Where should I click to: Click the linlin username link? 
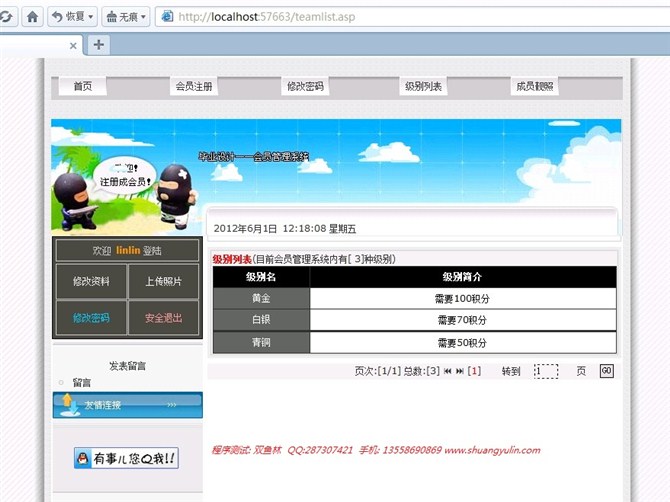click(128, 250)
